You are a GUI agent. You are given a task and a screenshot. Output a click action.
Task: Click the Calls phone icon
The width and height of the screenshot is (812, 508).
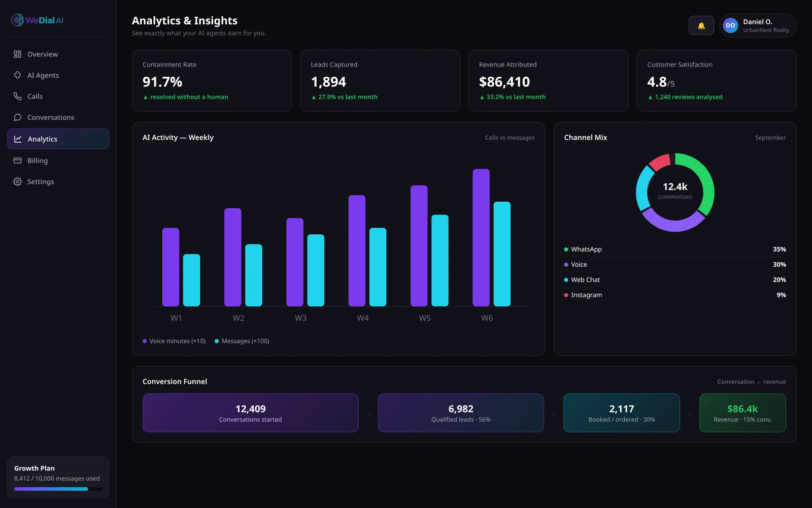pos(17,96)
